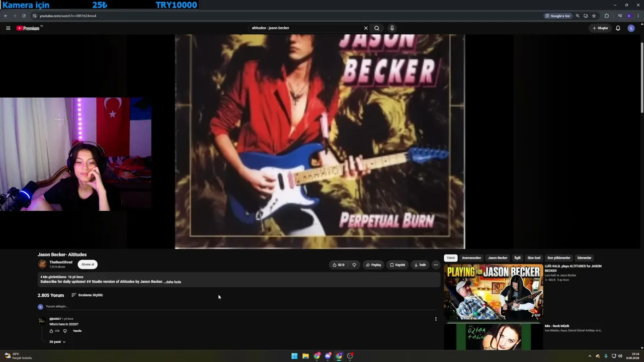Select the Tümü filter chip

click(x=450, y=258)
